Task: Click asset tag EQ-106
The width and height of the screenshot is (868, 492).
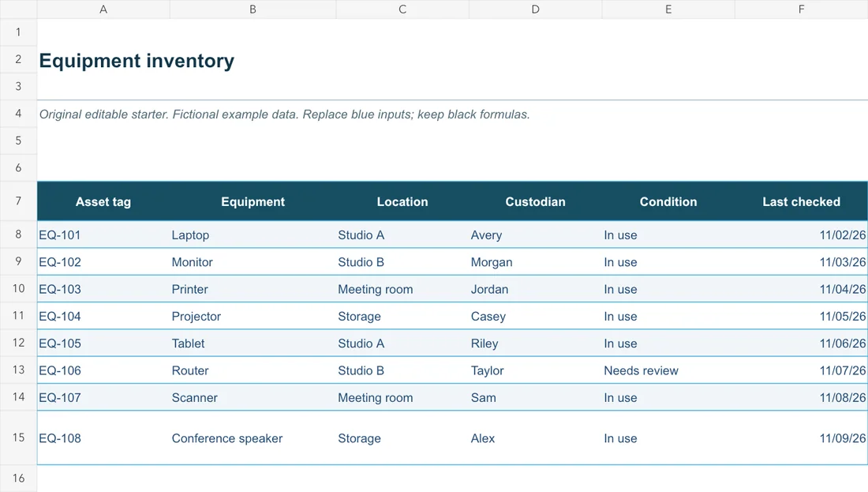Action: click(103, 370)
